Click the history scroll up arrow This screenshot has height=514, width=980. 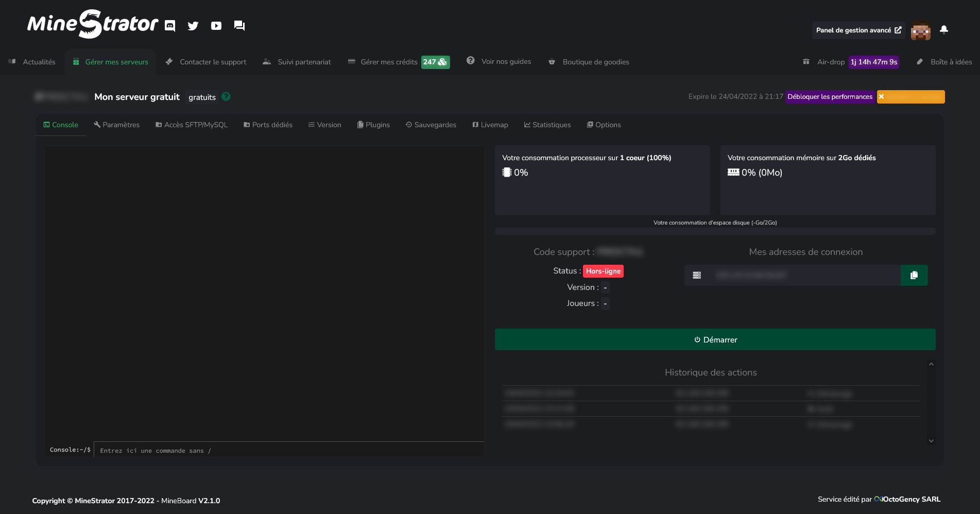coord(931,364)
